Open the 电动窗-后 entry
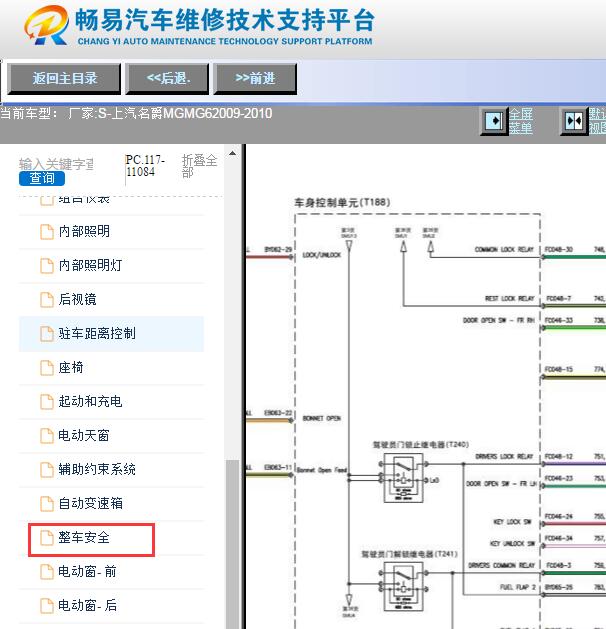The width and height of the screenshot is (606, 629). click(x=87, y=605)
